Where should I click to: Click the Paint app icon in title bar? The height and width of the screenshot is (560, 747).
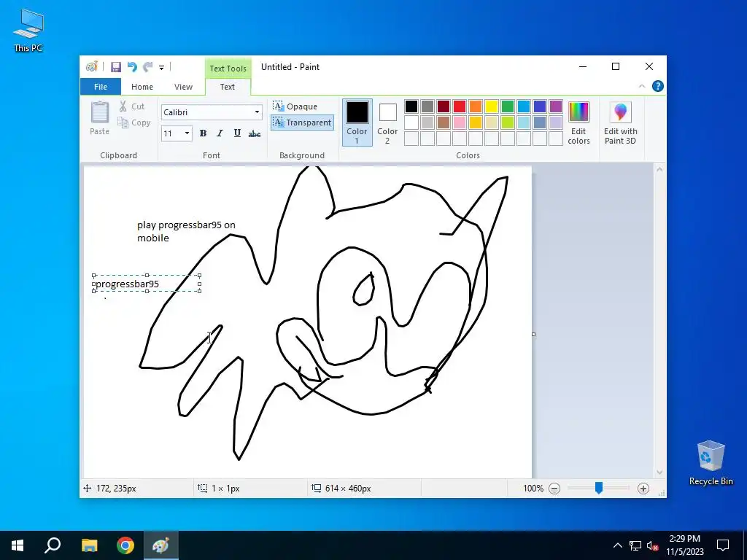point(91,67)
